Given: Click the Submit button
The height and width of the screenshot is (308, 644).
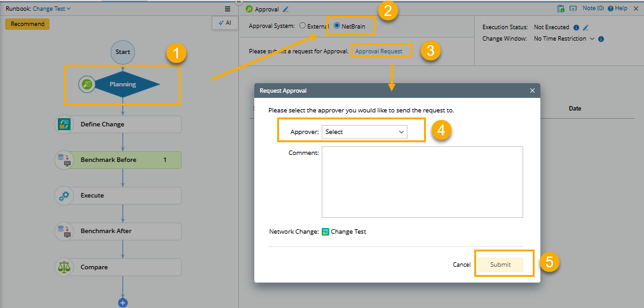Looking at the screenshot, I should 500,265.
